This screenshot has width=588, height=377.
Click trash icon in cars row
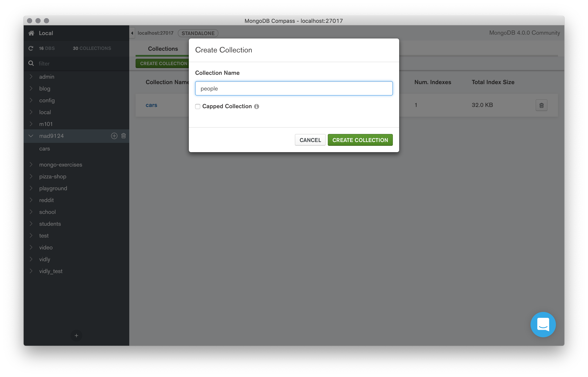[541, 105]
